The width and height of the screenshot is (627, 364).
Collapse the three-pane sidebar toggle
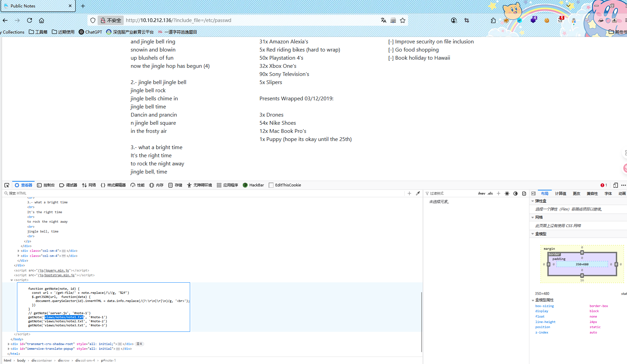(x=533, y=194)
